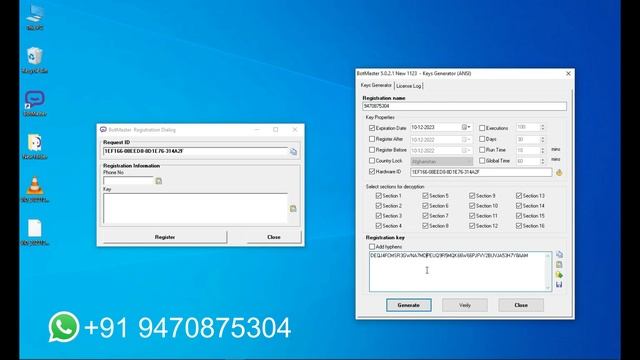This screenshot has width=640, height=360.
Task: Click the Register button in Registration Dialog
Action: point(165,237)
